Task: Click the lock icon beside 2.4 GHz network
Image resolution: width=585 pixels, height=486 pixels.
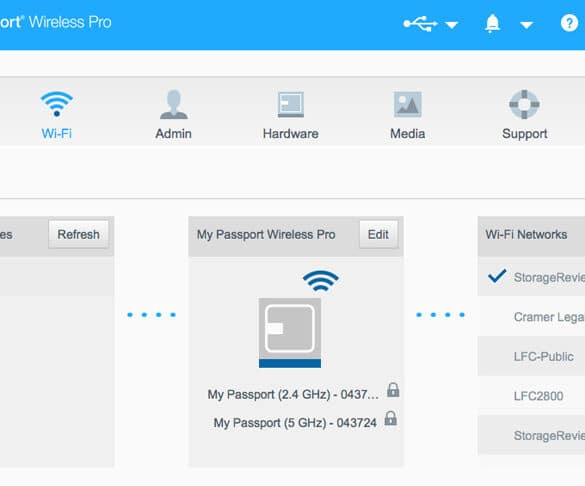Action: pos(393,390)
